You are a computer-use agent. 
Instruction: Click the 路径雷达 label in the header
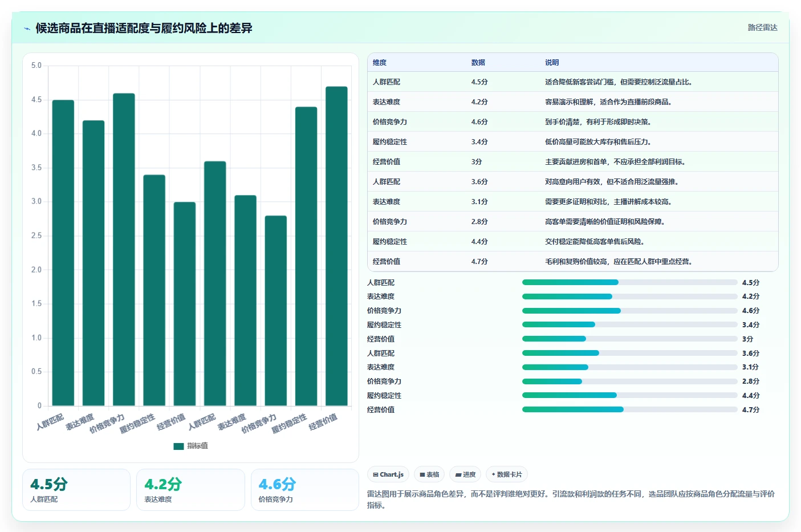(762, 27)
